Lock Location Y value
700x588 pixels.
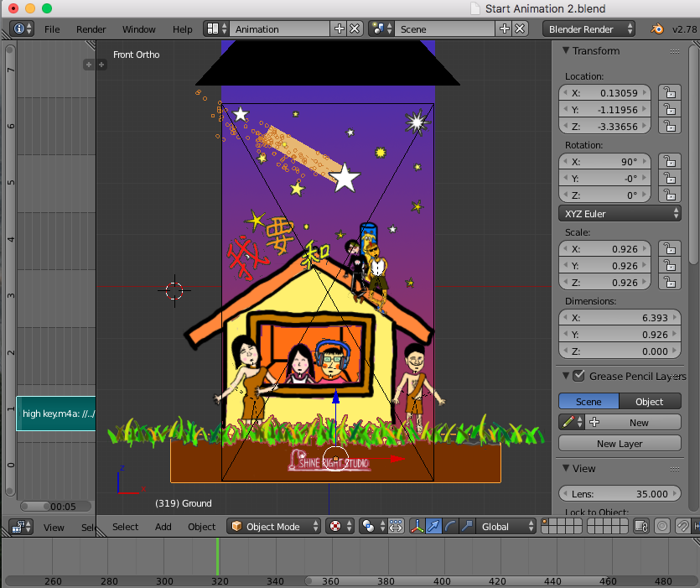coord(670,110)
